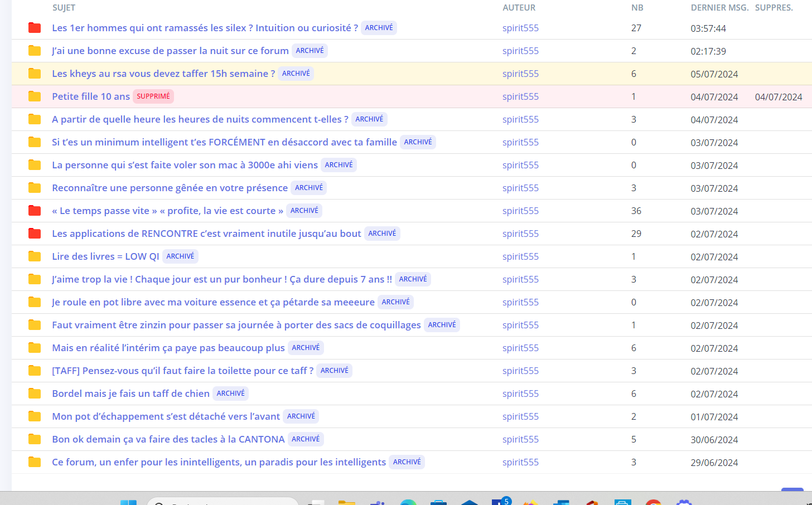Open topic 'Mon pot d'échappement s'est détaché vers l'avant'
This screenshot has height=505, width=812.
(166, 416)
